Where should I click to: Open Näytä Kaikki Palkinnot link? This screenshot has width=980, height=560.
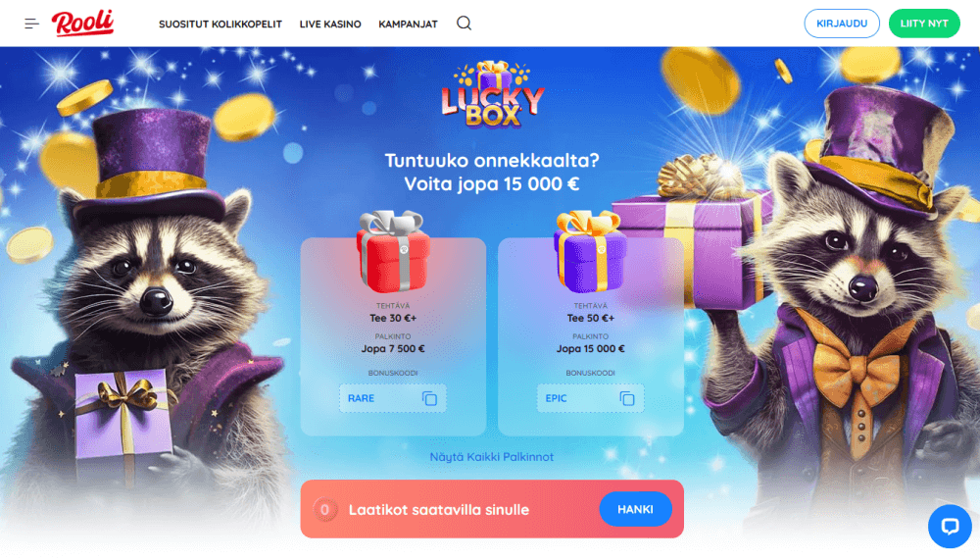point(492,457)
